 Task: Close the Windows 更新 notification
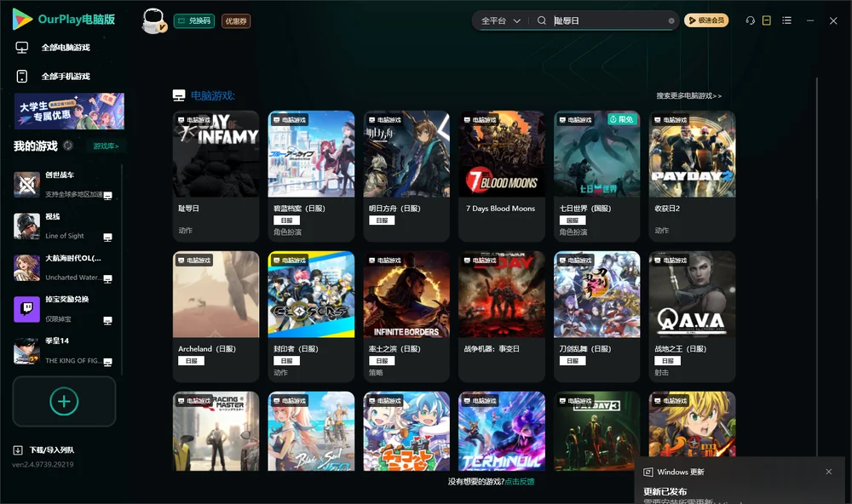coord(829,472)
